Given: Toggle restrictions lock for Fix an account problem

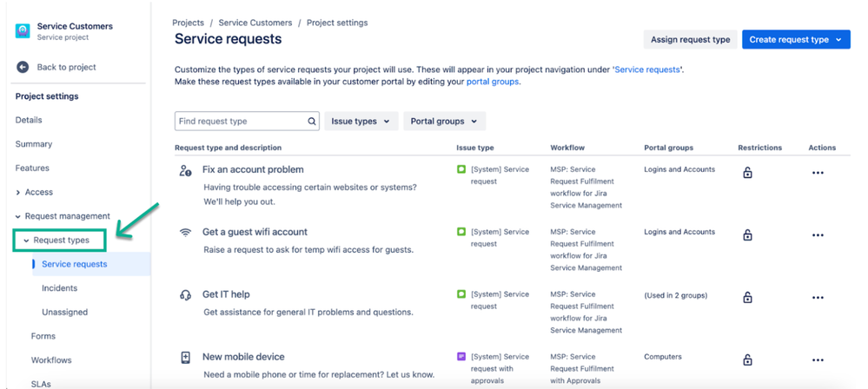Looking at the screenshot, I should tap(747, 173).
